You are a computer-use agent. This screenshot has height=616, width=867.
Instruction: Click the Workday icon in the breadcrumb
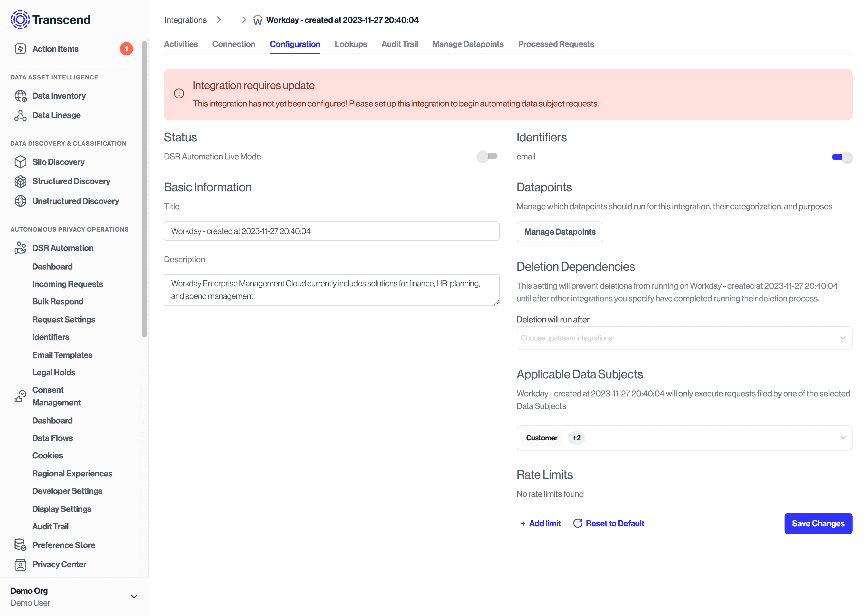click(258, 20)
